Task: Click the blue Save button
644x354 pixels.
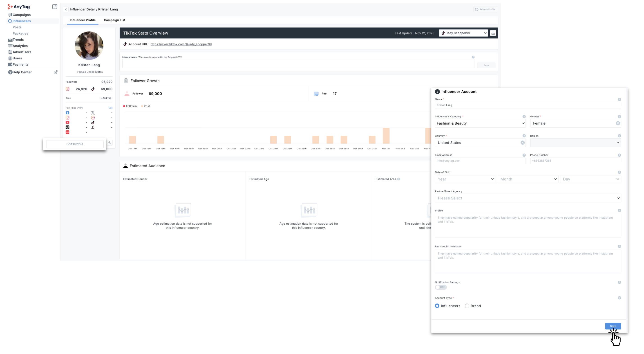Action: pyautogui.click(x=613, y=326)
